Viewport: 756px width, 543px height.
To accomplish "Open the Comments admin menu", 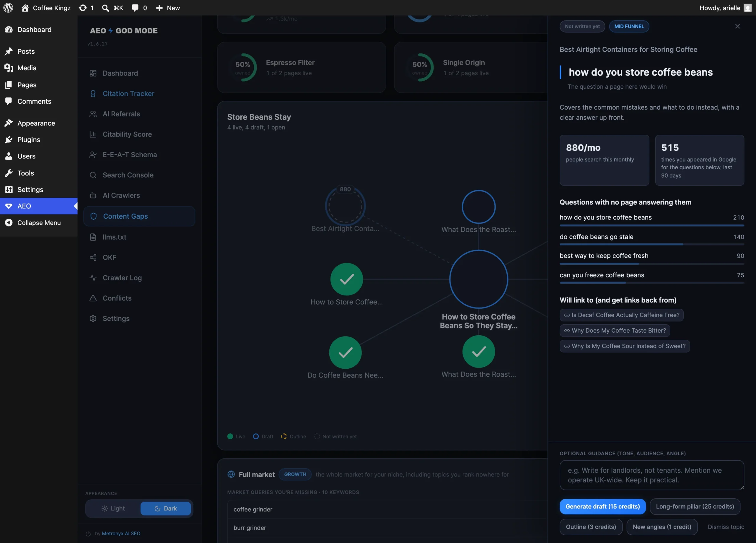I will tap(39, 101).
